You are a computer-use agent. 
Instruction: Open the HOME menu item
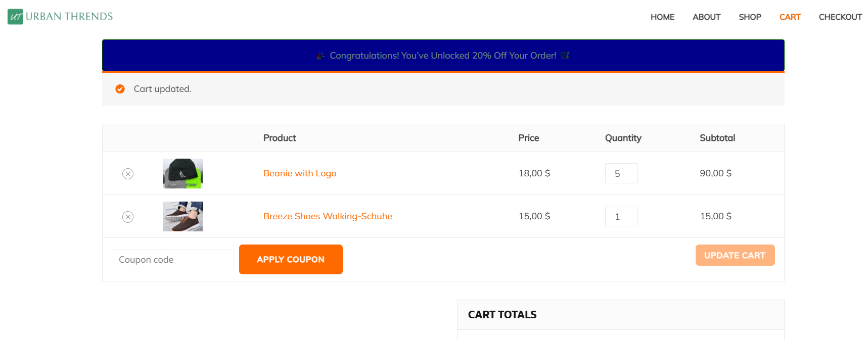[x=662, y=17]
